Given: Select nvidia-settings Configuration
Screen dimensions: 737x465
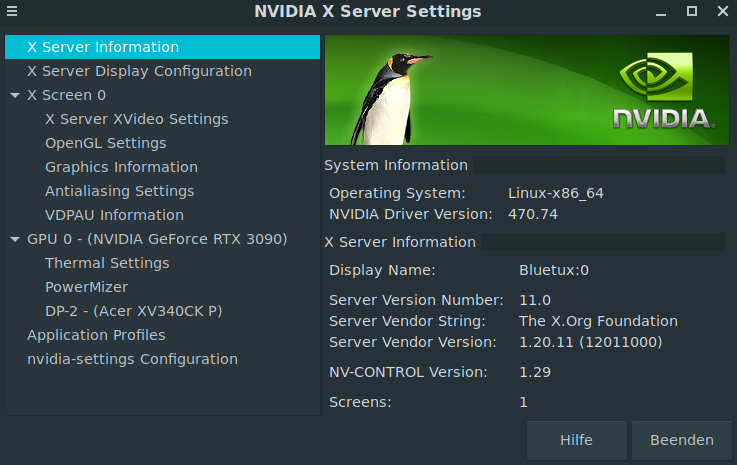Looking at the screenshot, I should [132, 359].
